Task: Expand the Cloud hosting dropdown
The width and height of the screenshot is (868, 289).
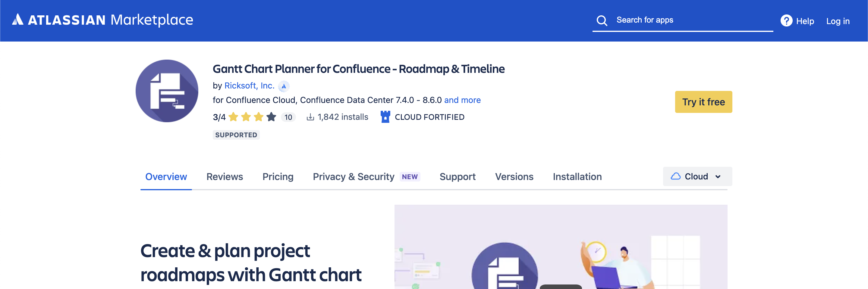Action: [x=697, y=176]
